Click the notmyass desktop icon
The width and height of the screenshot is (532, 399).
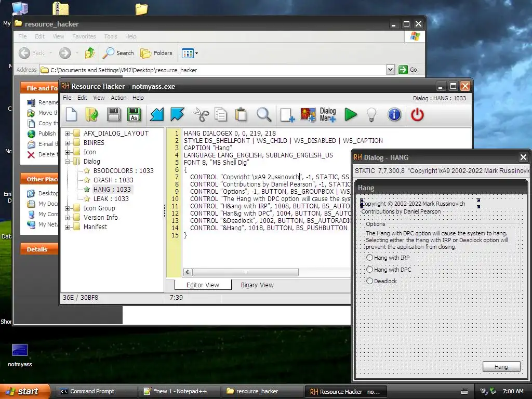pyautogui.click(x=20, y=355)
